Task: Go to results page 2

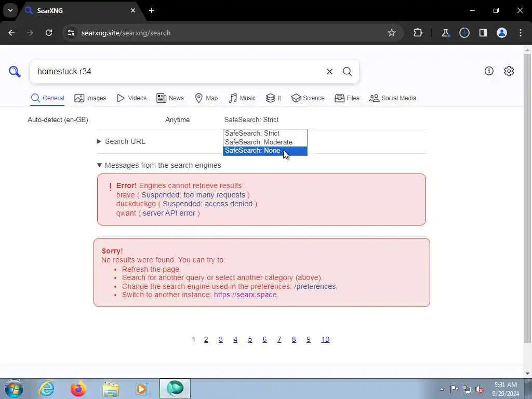Action: (206, 340)
